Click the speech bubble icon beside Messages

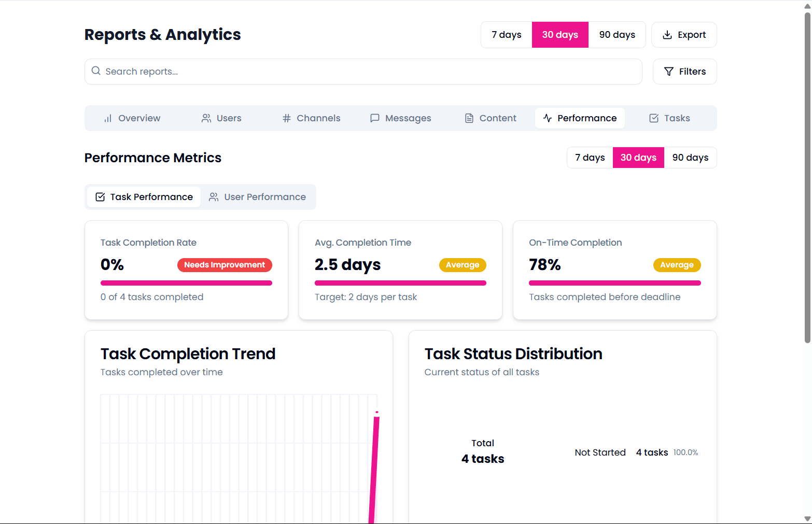click(375, 118)
